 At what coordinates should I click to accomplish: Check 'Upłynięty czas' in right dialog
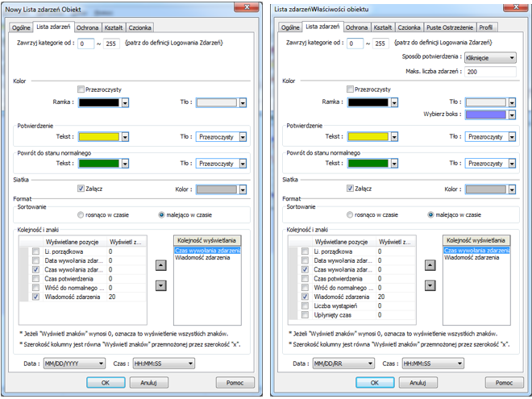(305, 315)
